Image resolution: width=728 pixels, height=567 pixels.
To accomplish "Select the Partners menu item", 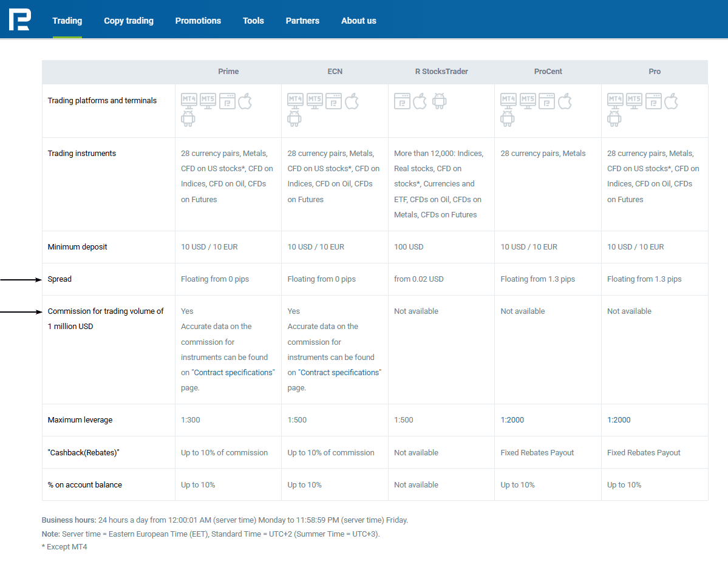I will coord(303,21).
